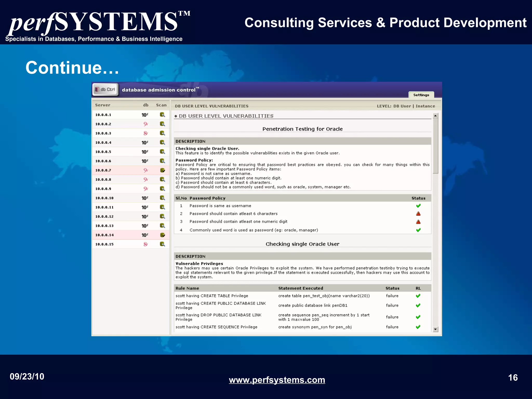Click the warning icon for 6 characters policy
Image resolution: width=532 pixels, height=399 pixels.
coord(418,214)
